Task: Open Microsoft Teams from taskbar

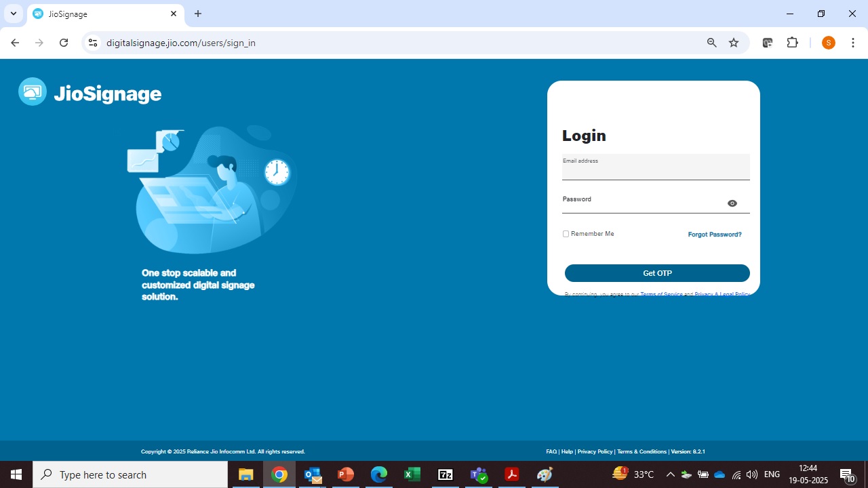Action: 479,474
